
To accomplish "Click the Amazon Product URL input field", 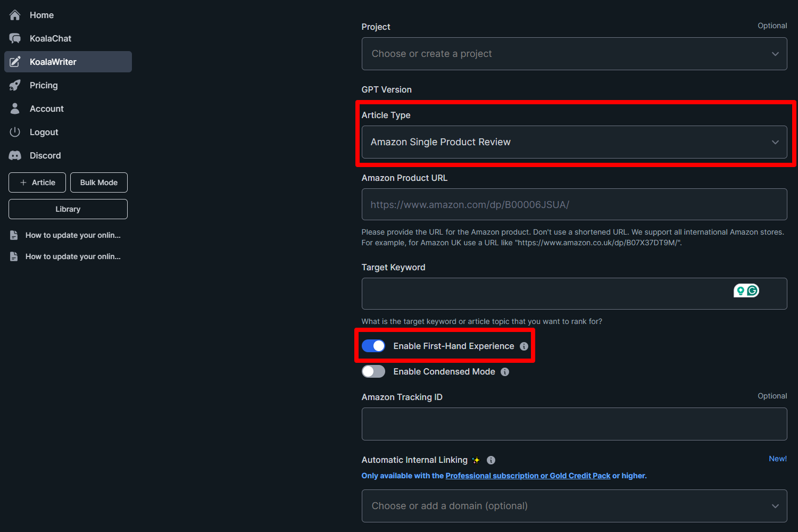I will coord(574,204).
